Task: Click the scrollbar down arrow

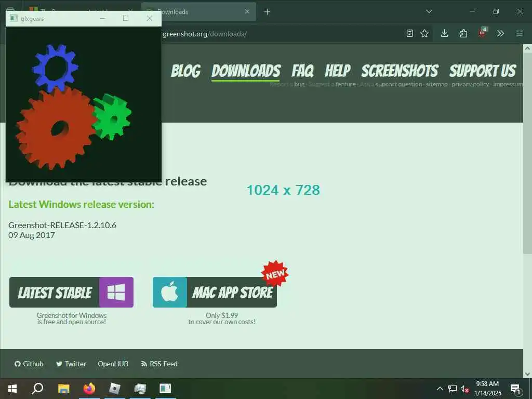Action: click(527, 374)
